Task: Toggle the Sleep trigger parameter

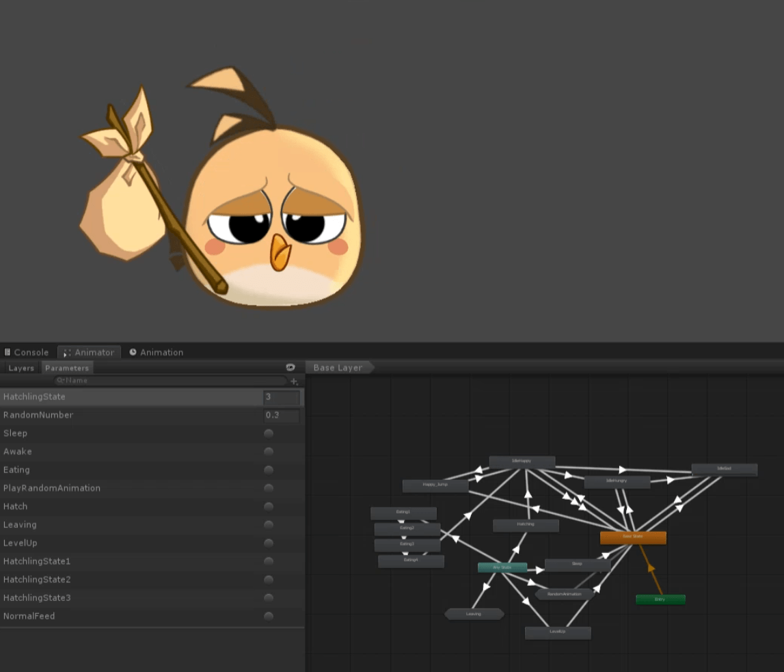Action: tap(268, 433)
